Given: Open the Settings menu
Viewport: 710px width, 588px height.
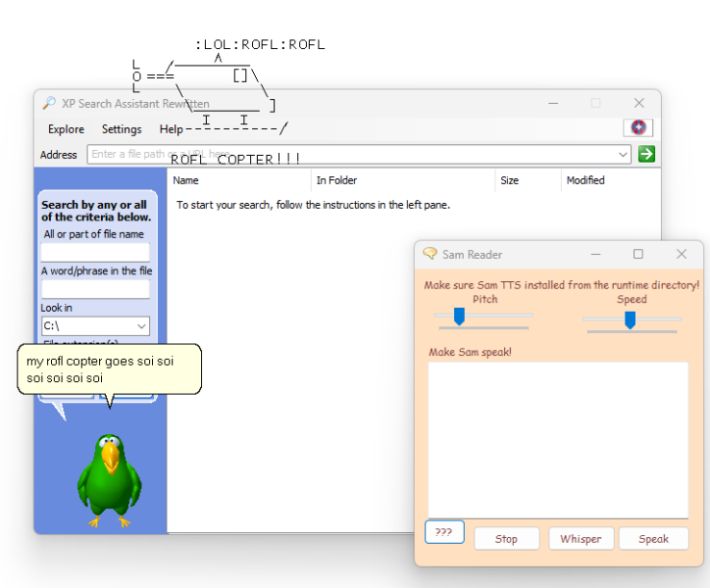Looking at the screenshot, I should [x=122, y=129].
